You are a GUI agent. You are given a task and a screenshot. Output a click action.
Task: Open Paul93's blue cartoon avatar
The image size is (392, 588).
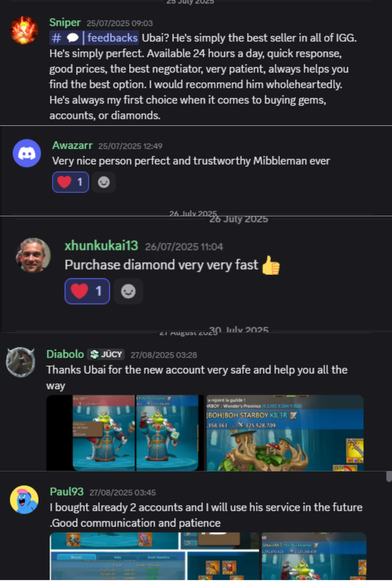point(24,500)
